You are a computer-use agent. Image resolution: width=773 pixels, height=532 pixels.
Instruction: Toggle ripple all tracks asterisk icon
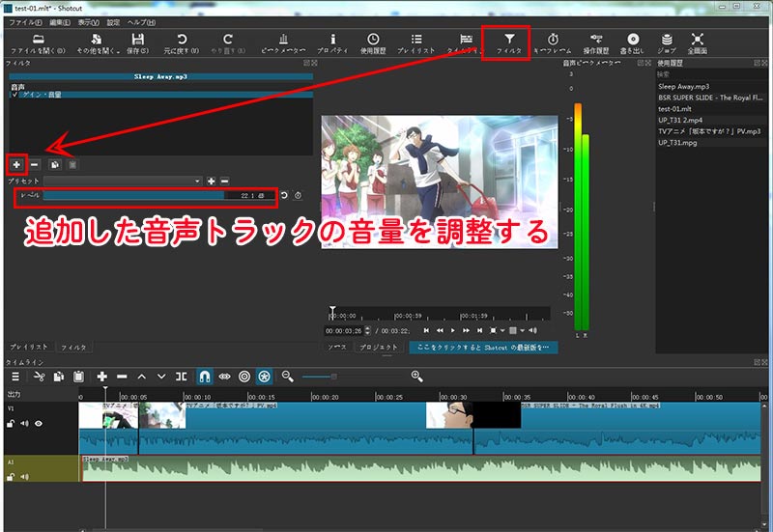tap(264, 377)
